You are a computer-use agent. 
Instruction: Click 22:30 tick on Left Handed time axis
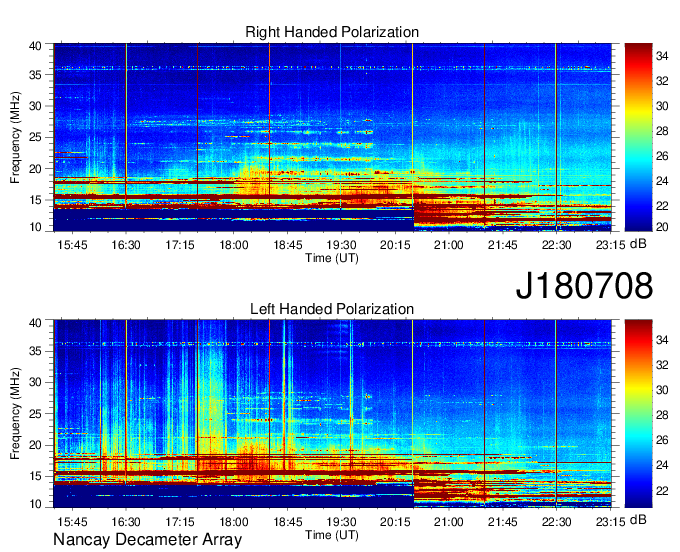point(556,522)
